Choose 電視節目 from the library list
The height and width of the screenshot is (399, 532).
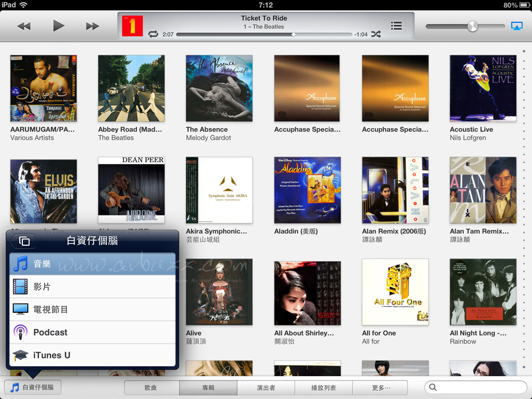coord(93,310)
